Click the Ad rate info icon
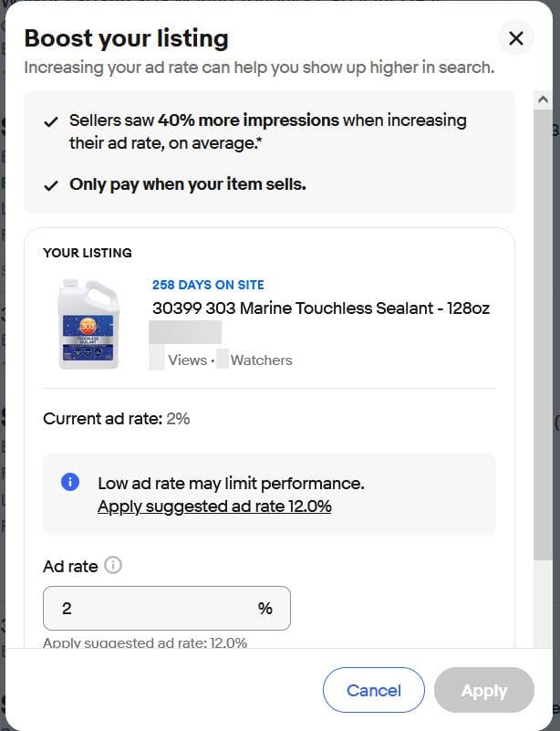Image resolution: width=560 pixels, height=731 pixels. point(113,566)
